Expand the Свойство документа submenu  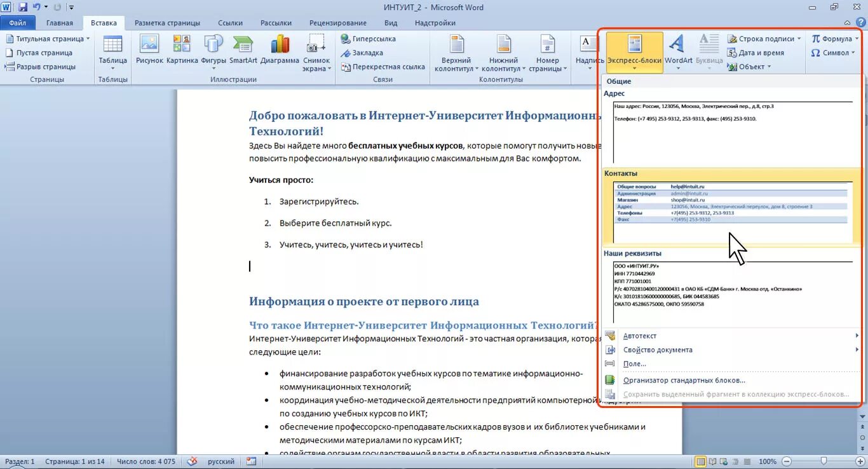732,350
